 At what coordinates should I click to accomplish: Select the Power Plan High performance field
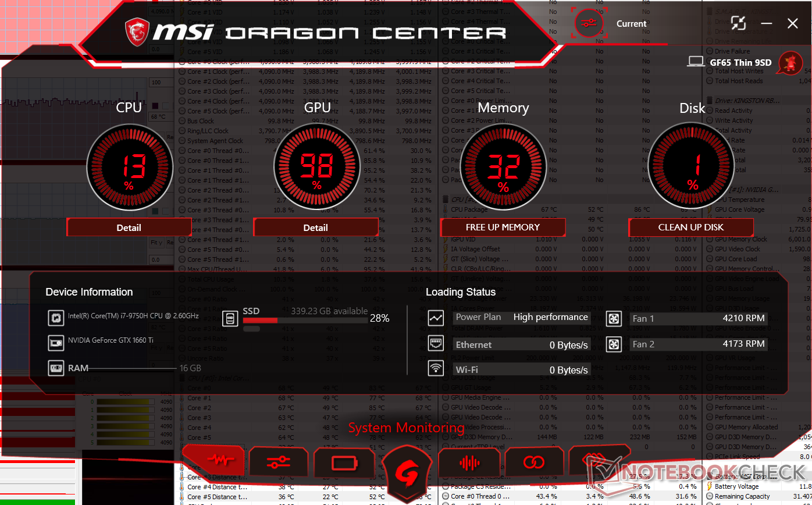(x=522, y=317)
